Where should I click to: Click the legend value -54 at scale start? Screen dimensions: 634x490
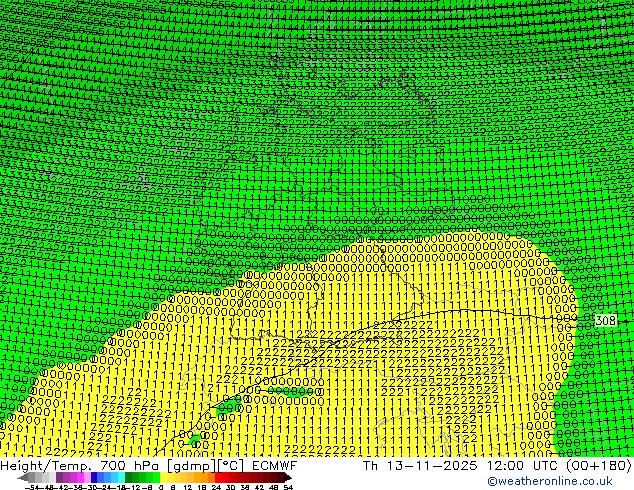32,488
